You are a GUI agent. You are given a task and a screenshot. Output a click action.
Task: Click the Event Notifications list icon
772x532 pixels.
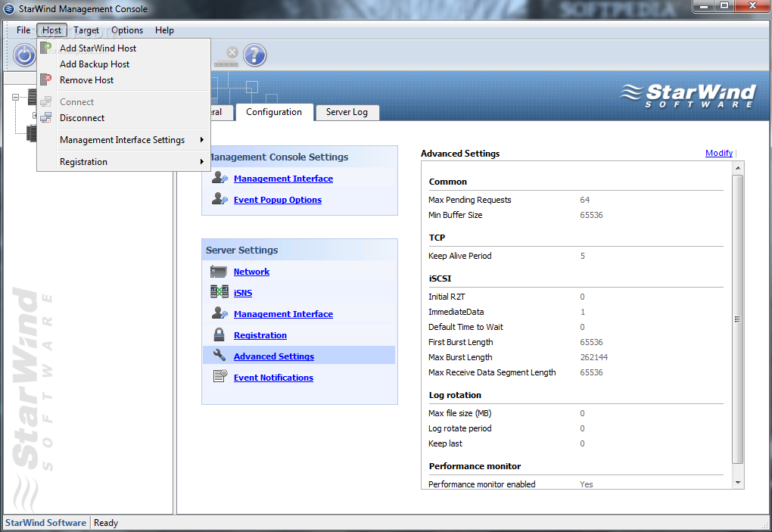pyautogui.click(x=219, y=376)
